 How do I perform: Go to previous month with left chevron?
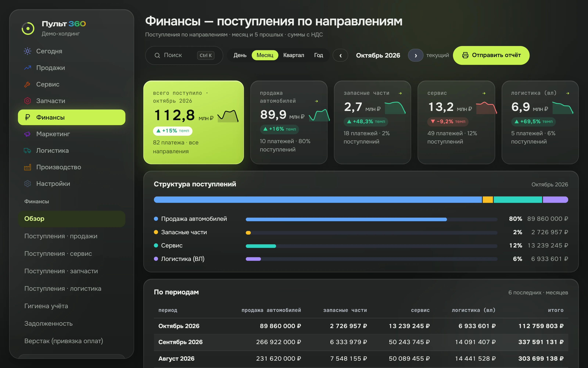coord(340,56)
